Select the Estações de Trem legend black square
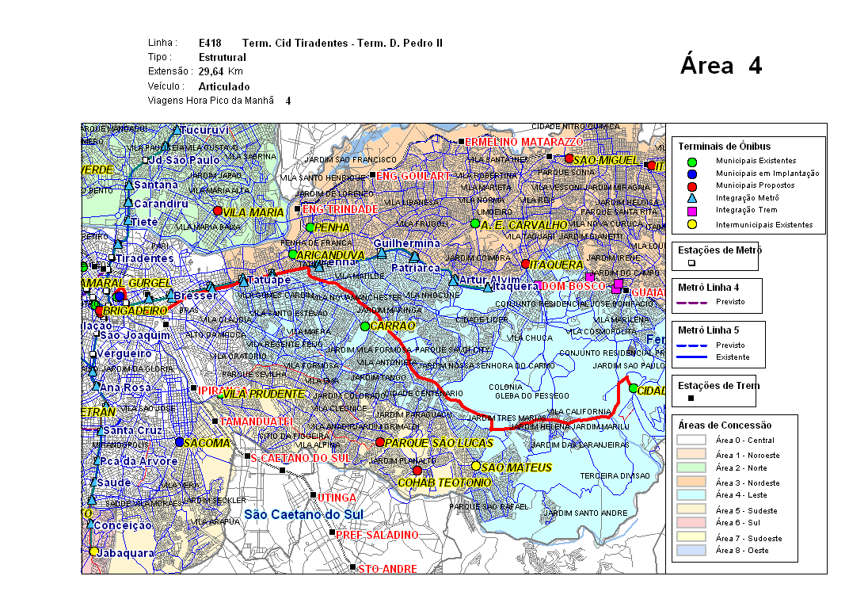The height and width of the screenshot is (599, 868). (x=691, y=398)
